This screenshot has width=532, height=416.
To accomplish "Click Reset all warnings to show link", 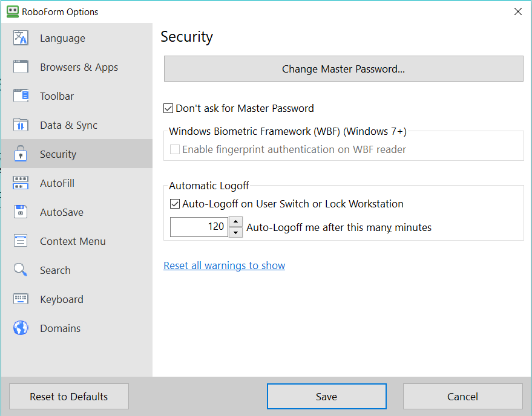I will tap(225, 265).
